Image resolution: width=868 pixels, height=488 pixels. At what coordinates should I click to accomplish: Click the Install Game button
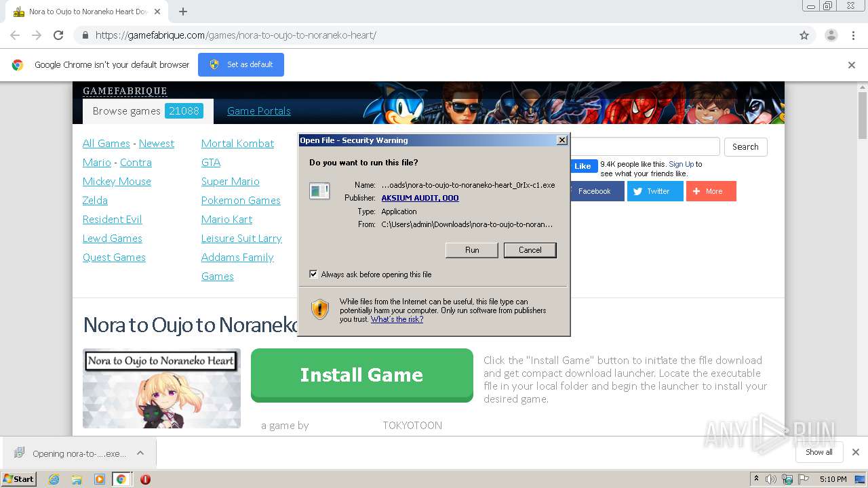[362, 375]
